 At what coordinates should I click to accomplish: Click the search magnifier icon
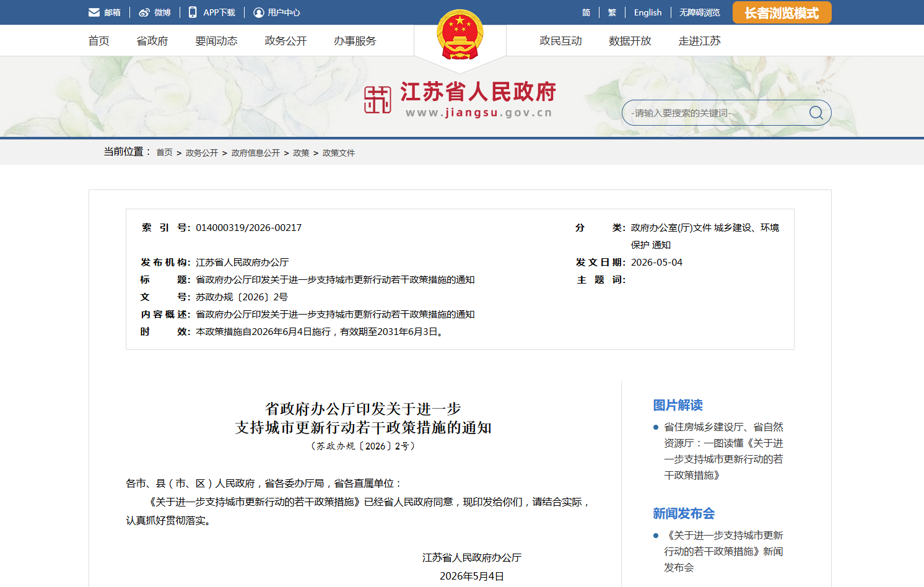816,113
